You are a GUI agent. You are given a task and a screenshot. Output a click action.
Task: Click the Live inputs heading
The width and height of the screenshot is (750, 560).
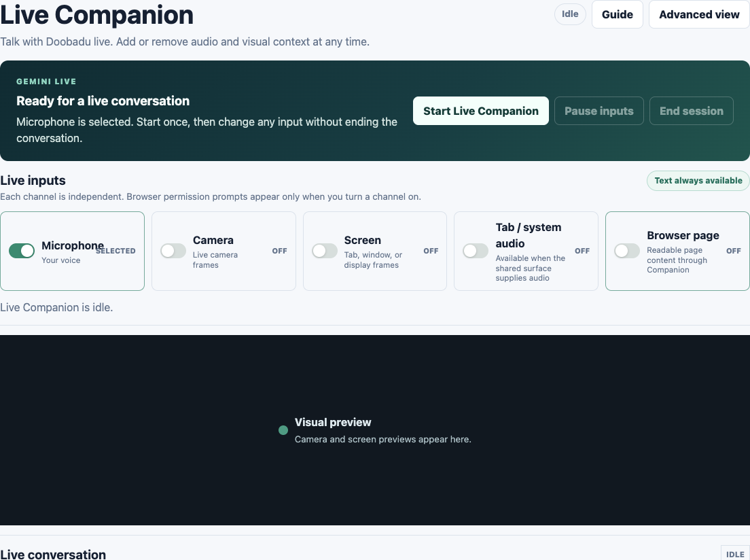tap(33, 181)
